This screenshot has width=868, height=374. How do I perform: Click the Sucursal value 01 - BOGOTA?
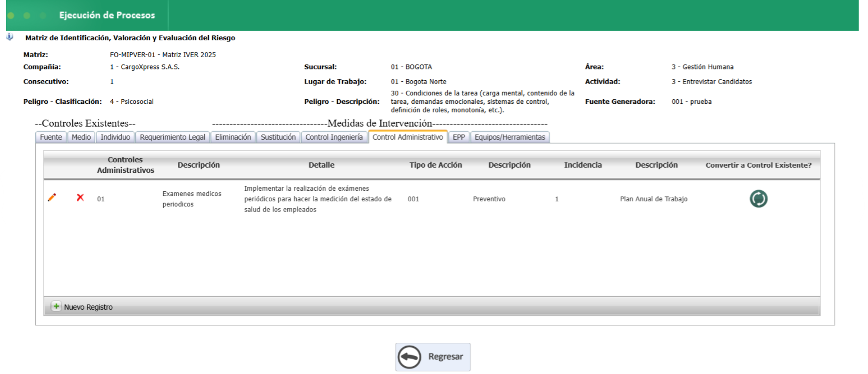[x=411, y=67]
